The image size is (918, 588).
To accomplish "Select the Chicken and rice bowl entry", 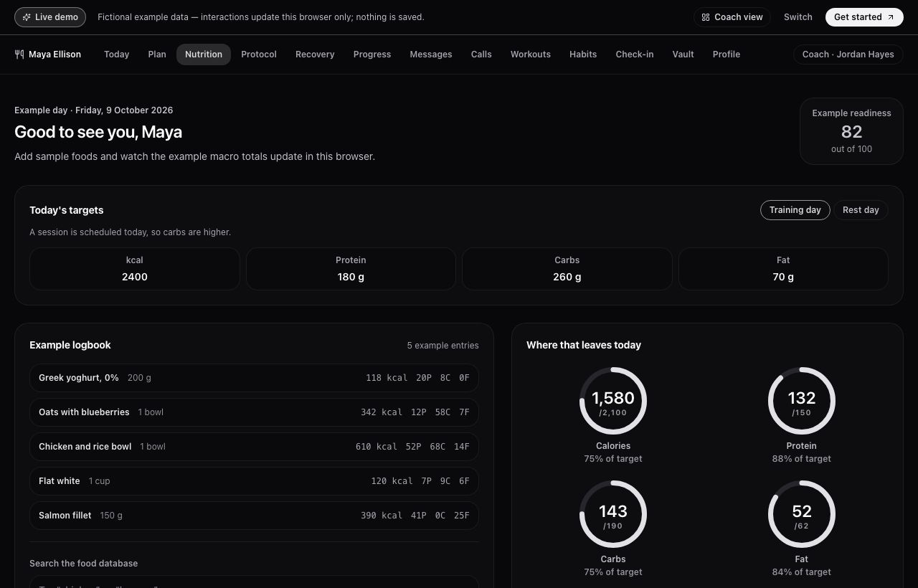I will click(x=254, y=447).
